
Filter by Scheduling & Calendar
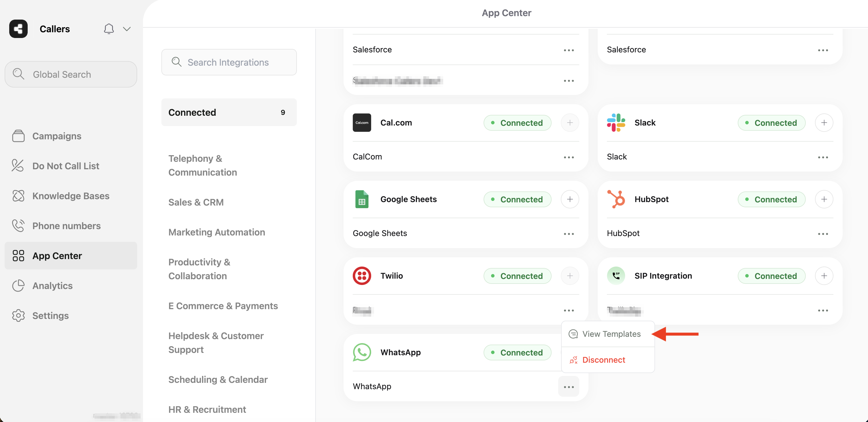tap(218, 380)
